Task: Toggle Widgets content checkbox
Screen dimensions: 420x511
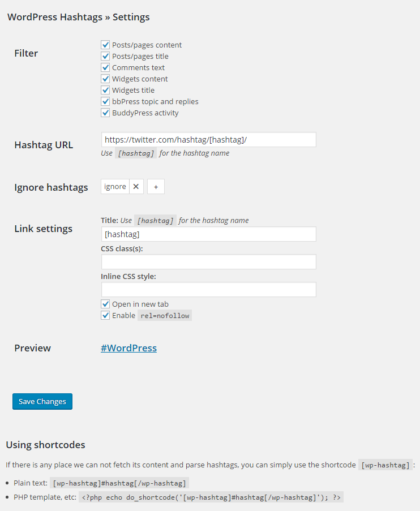Action: click(x=105, y=79)
